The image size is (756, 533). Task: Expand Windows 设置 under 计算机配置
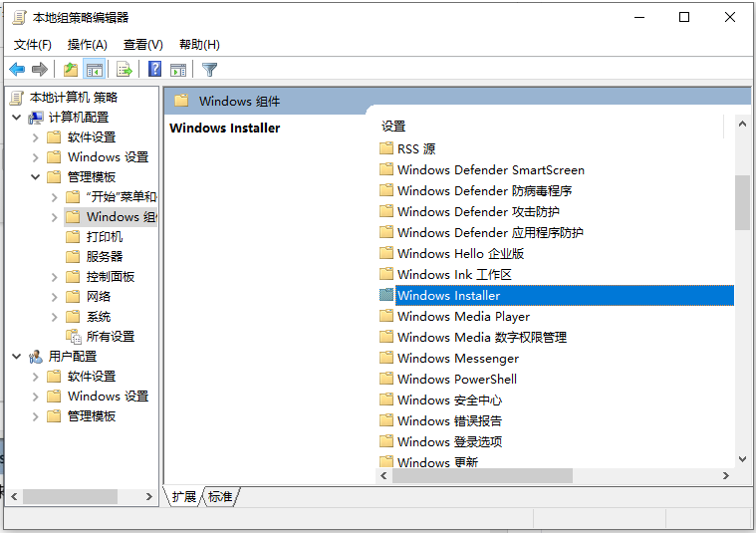(35, 157)
